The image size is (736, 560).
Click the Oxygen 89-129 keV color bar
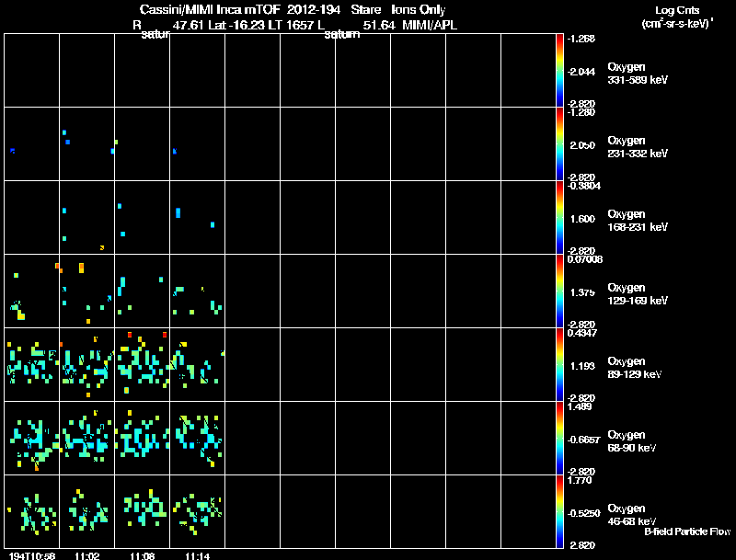(x=559, y=364)
